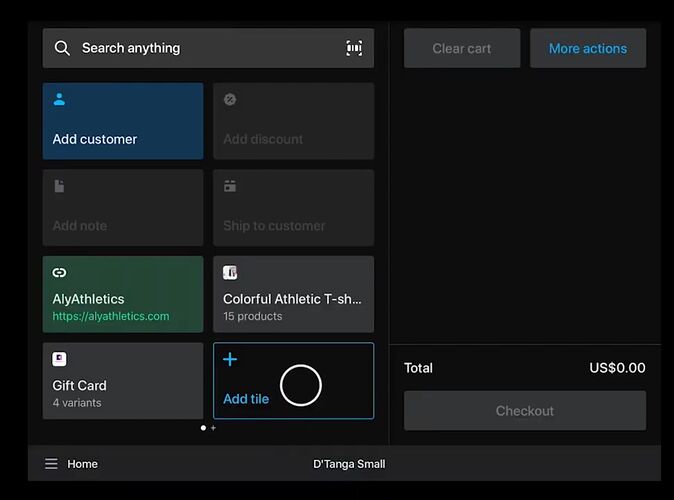The image size is (674, 500).
Task: Click the US$0.00 total amount
Action: (617, 368)
